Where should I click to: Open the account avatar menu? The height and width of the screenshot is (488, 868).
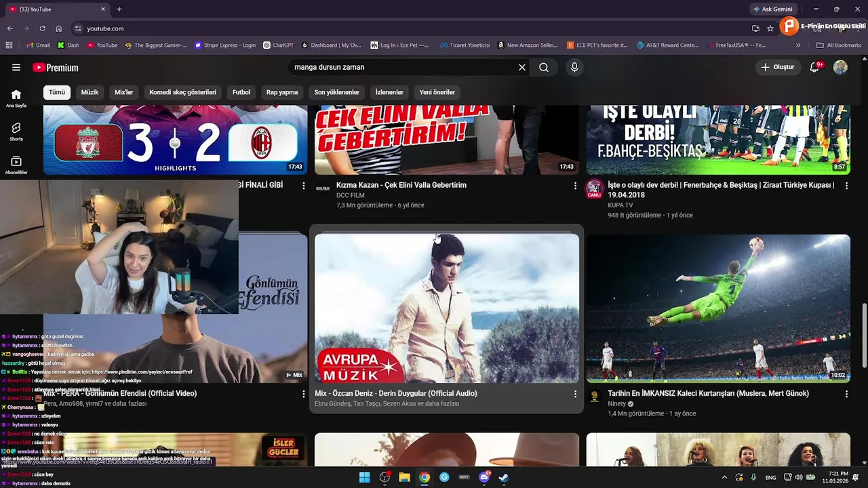coord(840,67)
